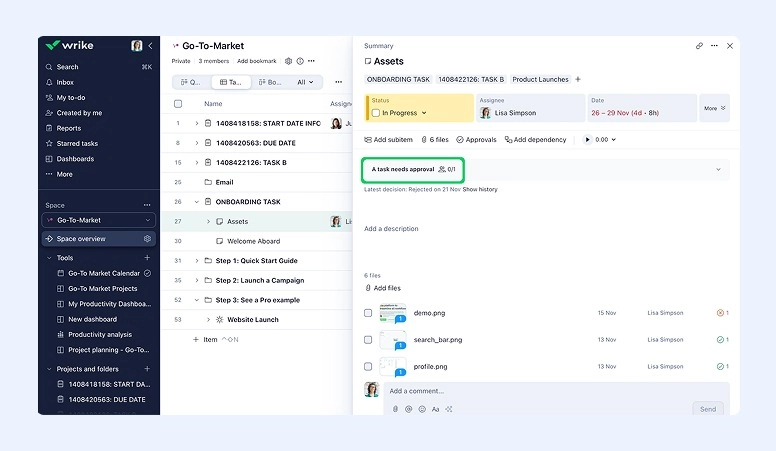This screenshot has width=776, height=451.
Task: Open Search in the sidebar
Action: pyautogui.click(x=67, y=67)
